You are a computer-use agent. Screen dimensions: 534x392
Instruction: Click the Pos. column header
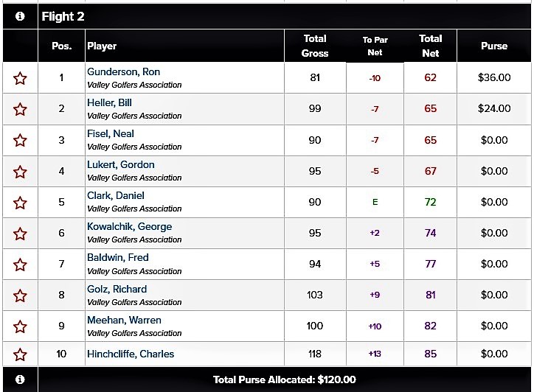(x=62, y=46)
